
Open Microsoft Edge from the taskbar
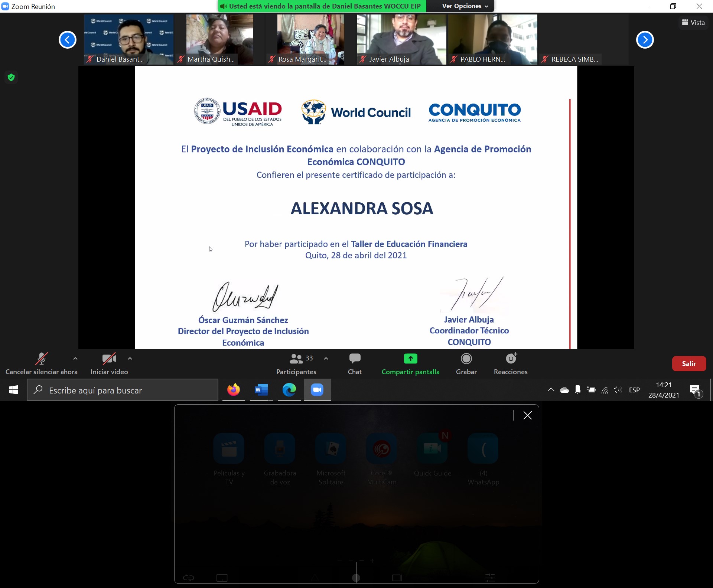coord(289,390)
